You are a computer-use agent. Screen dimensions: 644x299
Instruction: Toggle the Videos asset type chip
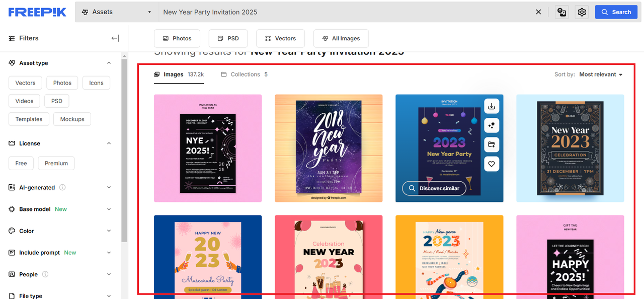[24, 101]
